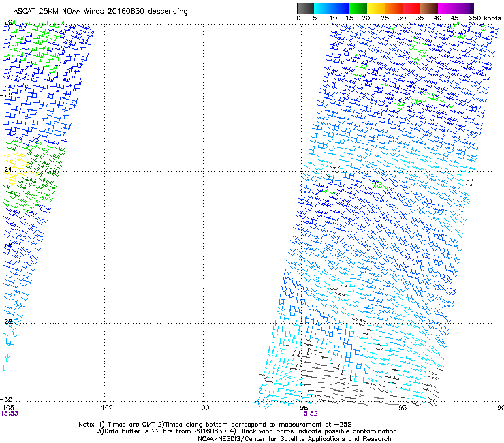Image resolution: width=504 pixels, height=443 pixels.
Task: Click the 'Times are GMT' note line
Action: [215, 425]
